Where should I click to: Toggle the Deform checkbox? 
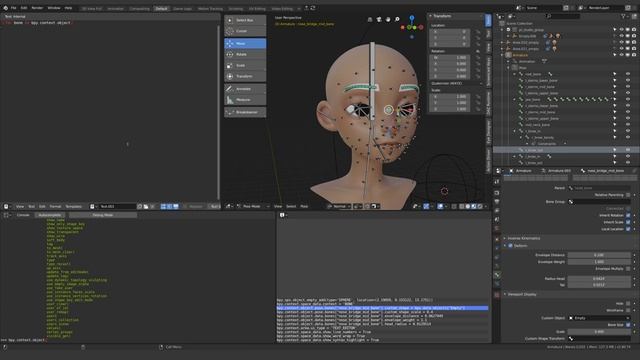point(510,246)
